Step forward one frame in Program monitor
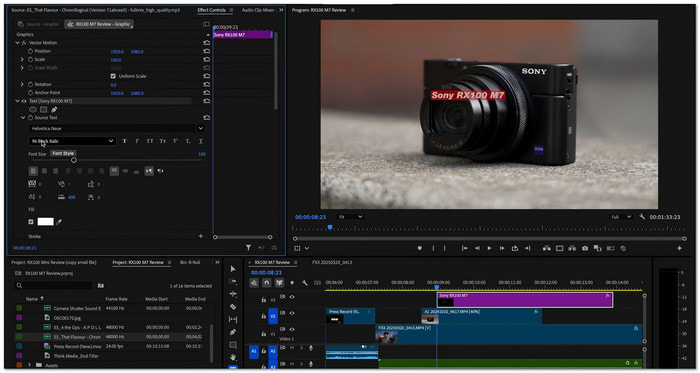Image resolution: width=700 pixels, height=373 pixels. pos(502,248)
